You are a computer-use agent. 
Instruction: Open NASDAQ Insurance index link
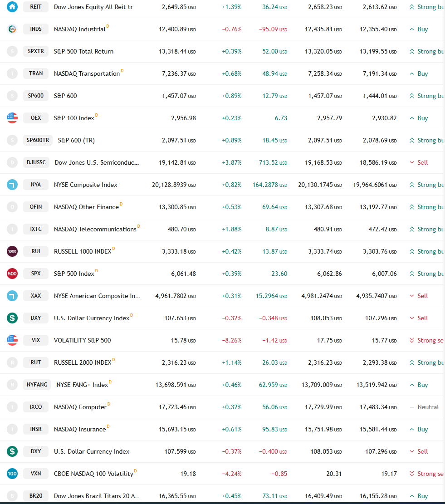[80, 429]
